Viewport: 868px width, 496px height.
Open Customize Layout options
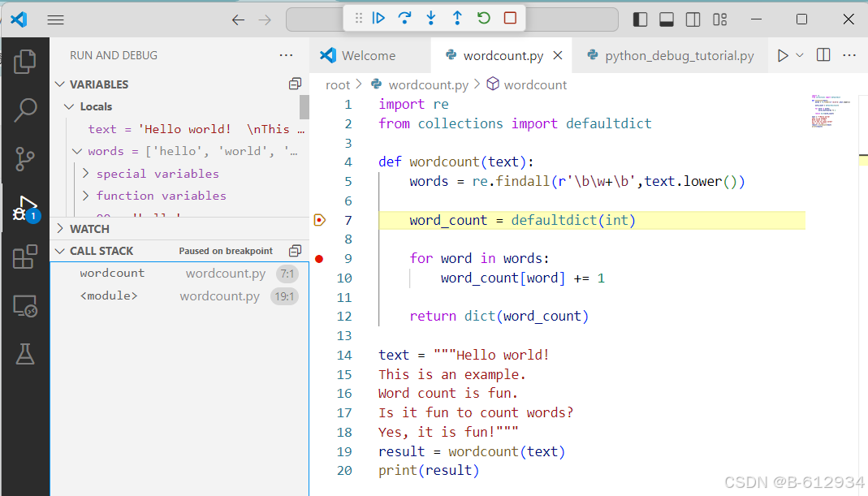point(719,19)
